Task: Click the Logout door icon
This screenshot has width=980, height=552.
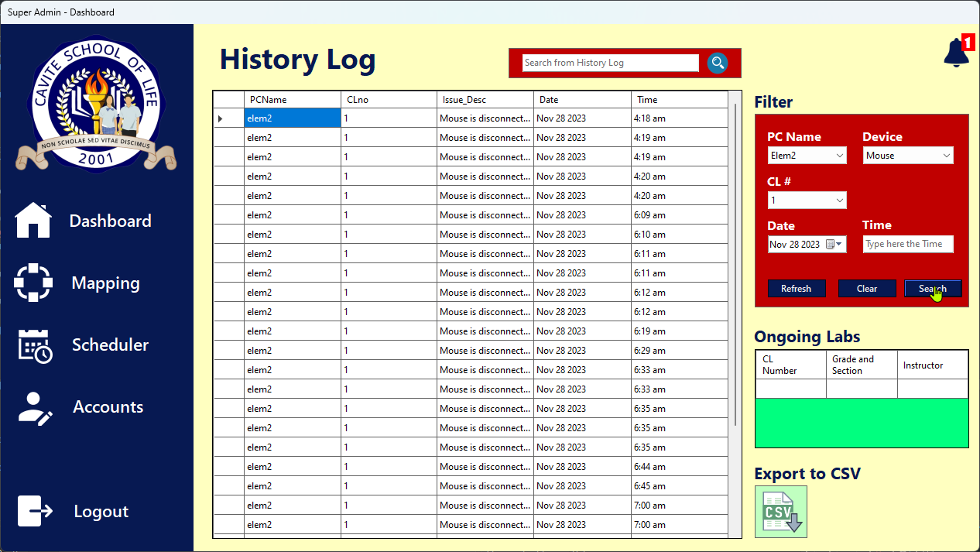Action: 35,511
